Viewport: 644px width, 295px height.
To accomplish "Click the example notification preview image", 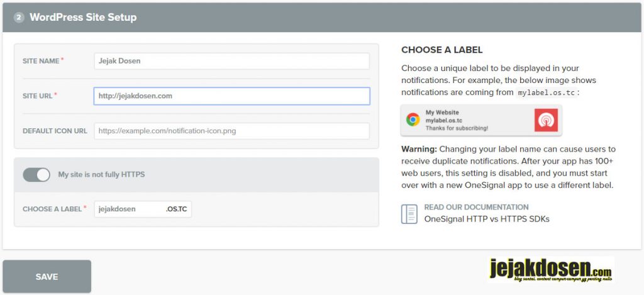I will click(481, 120).
